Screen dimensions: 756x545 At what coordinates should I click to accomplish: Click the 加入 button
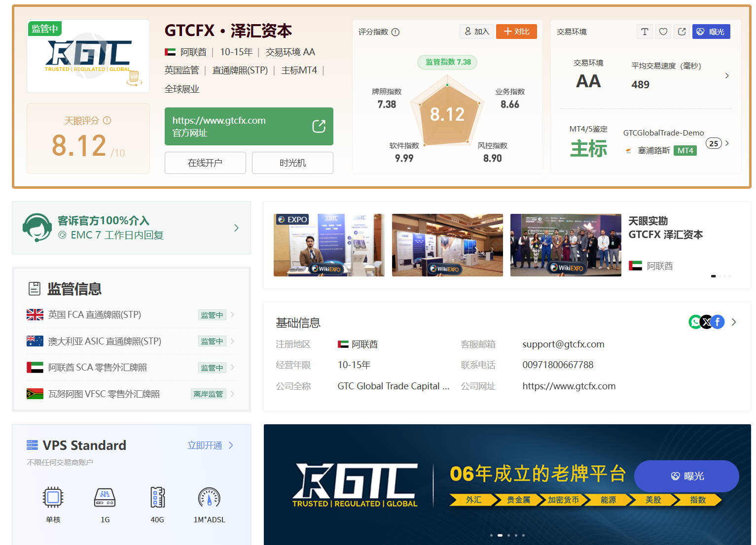click(x=476, y=32)
